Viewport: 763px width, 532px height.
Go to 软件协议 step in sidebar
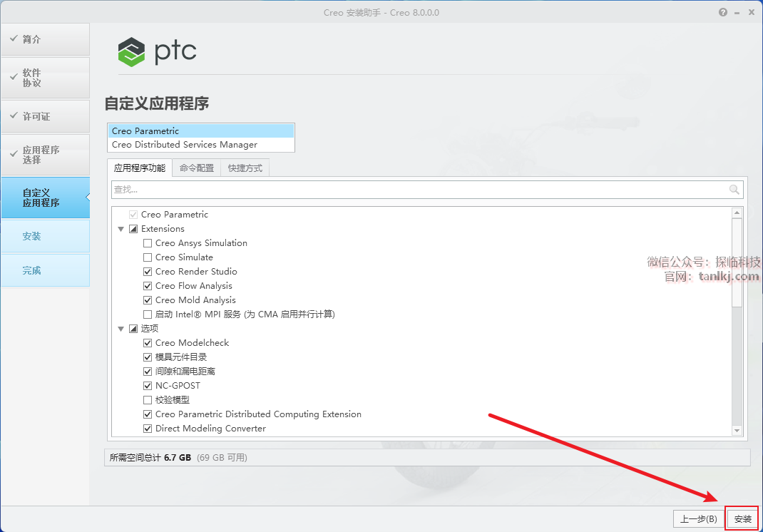tap(45, 78)
